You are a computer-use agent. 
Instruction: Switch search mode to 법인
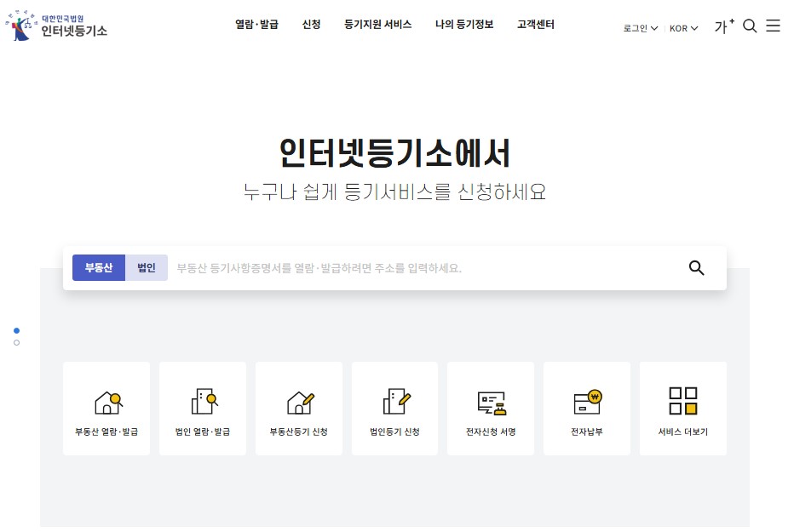146,267
